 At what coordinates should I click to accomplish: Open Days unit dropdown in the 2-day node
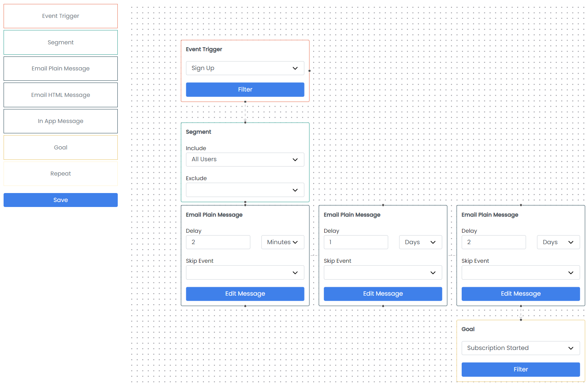[x=558, y=242]
